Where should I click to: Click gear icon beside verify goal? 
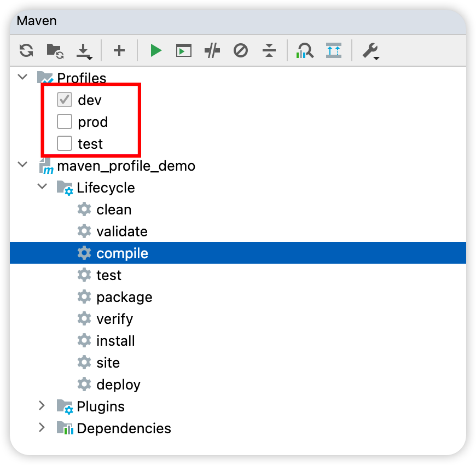click(84, 319)
